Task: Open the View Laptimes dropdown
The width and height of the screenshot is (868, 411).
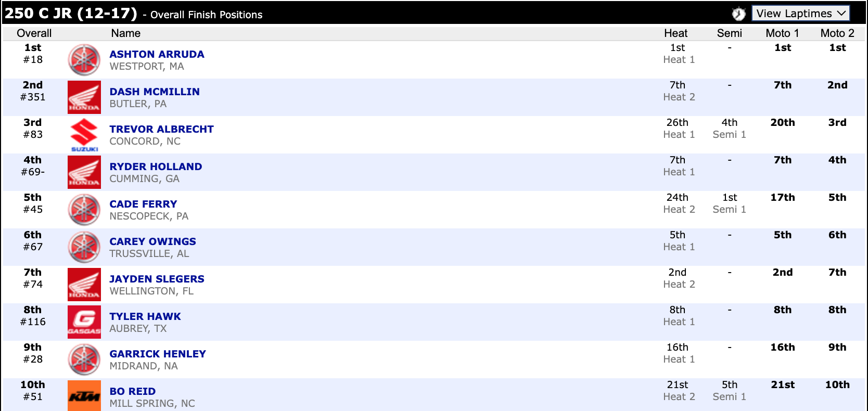Action: pyautogui.click(x=800, y=14)
